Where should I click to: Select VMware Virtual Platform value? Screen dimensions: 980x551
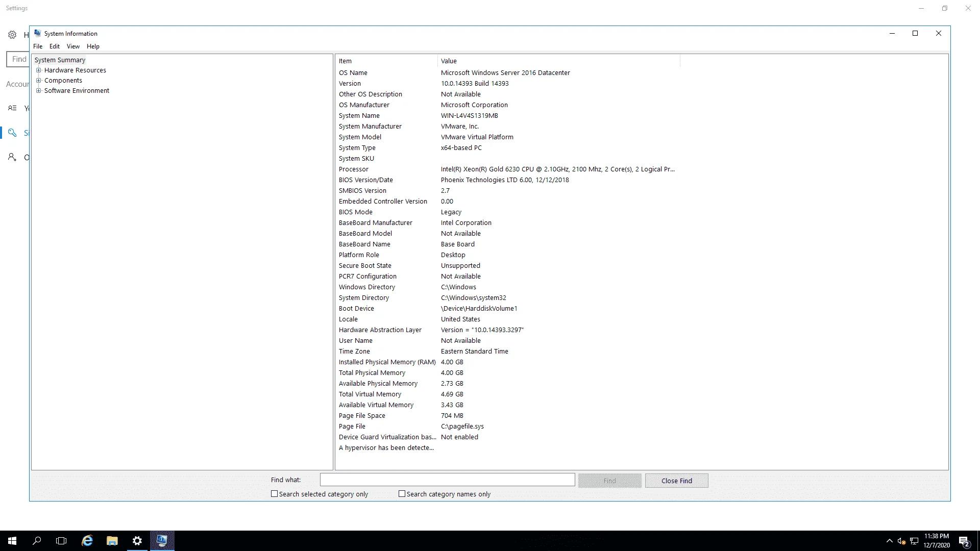477,137
